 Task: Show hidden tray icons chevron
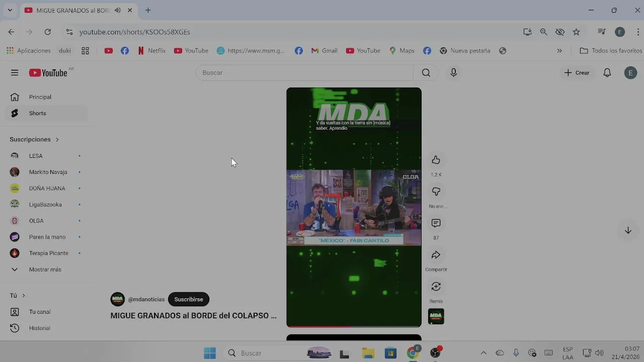click(x=484, y=353)
